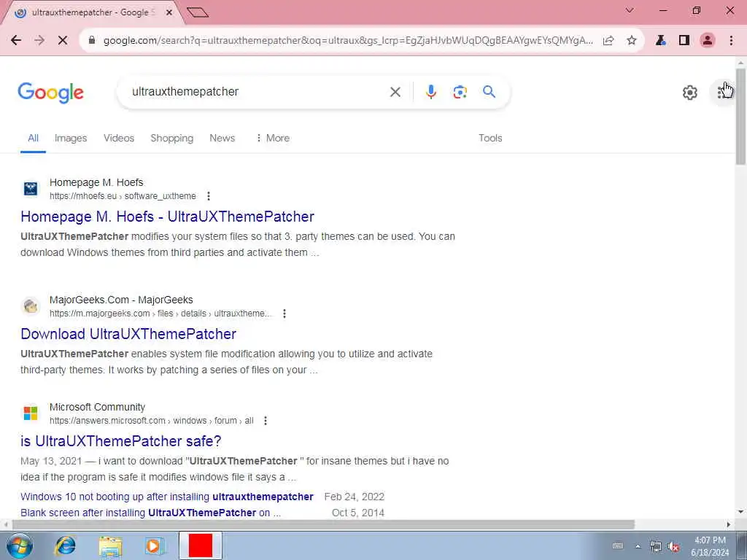Open more options for Microsoft Community result
The image size is (747, 560).
click(x=266, y=421)
